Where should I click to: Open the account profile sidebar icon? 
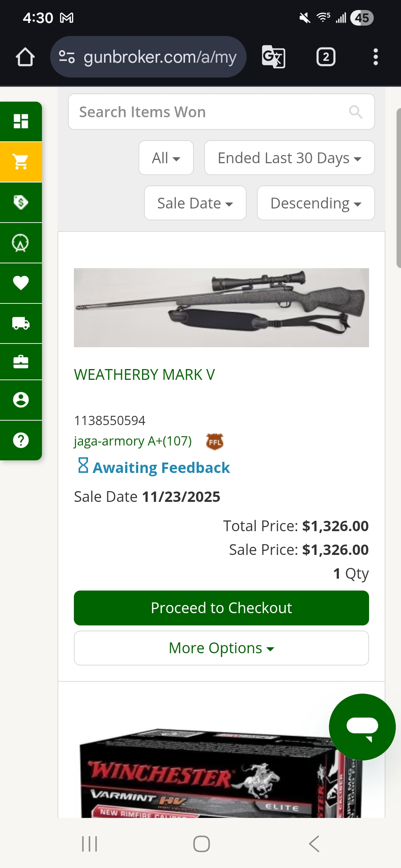(21, 400)
